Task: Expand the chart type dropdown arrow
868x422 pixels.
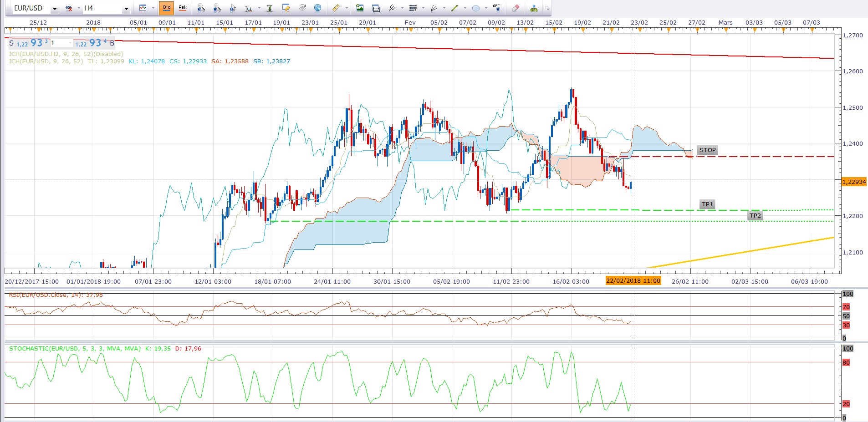Action: coord(153,8)
